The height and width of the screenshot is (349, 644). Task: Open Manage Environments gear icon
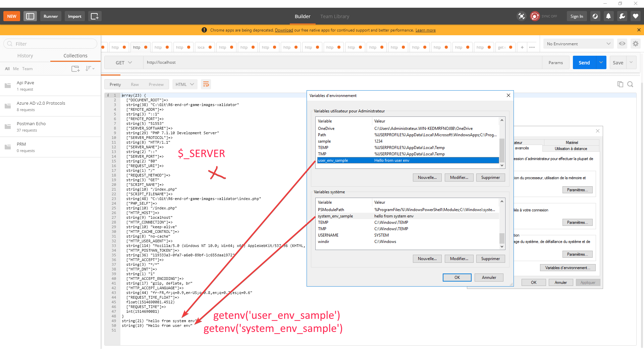pyautogui.click(x=636, y=44)
